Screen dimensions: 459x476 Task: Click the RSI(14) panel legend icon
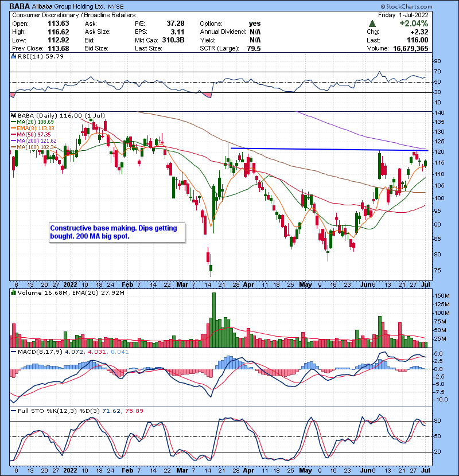(13, 56)
